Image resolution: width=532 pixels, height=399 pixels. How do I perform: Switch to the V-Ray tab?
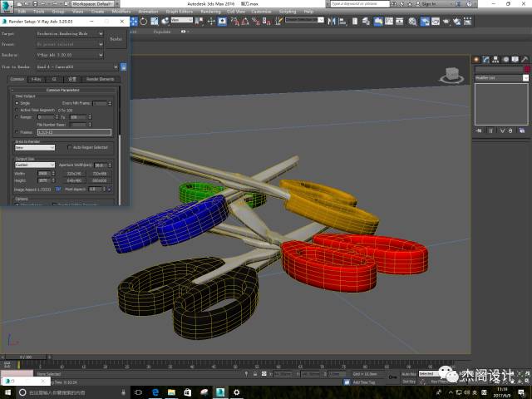pyautogui.click(x=37, y=79)
